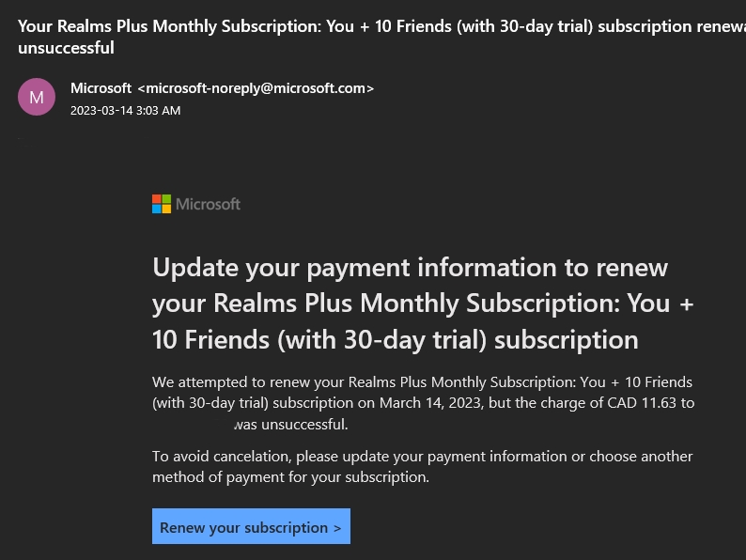The width and height of the screenshot is (746, 560).
Task: Click the 'Renew your subscription' button
Action: (x=251, y=527)
